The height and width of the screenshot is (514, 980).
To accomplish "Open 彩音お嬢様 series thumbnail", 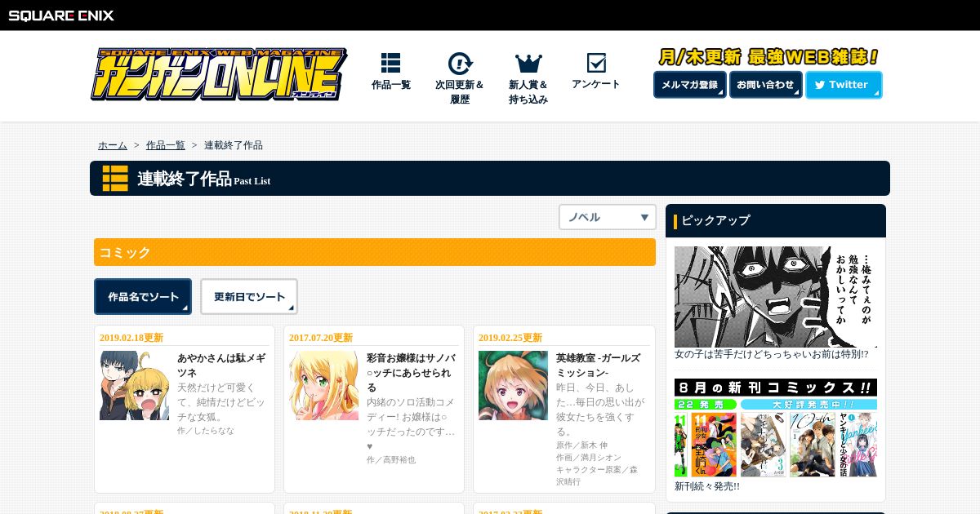I will pos(323,385).
